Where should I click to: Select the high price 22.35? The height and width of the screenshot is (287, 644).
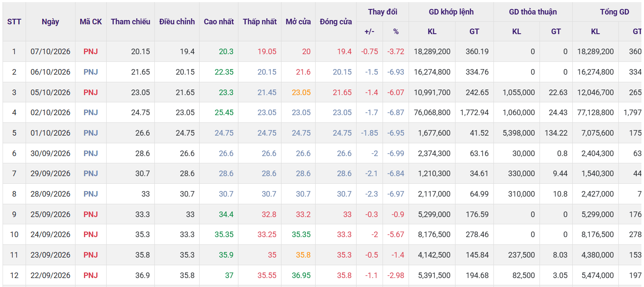click(224, 72)
